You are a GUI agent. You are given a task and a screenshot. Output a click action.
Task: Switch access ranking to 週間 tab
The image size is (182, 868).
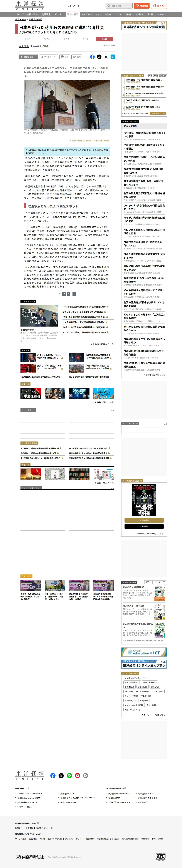click(161, 76)
